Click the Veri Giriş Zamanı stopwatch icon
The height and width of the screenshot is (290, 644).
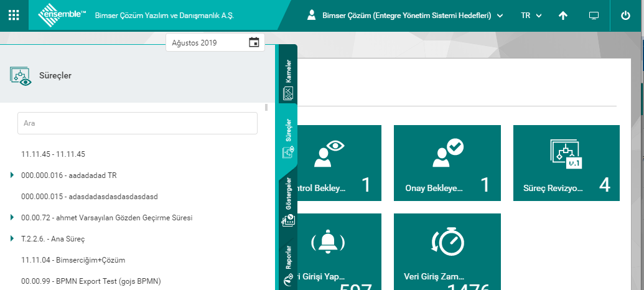447,241
